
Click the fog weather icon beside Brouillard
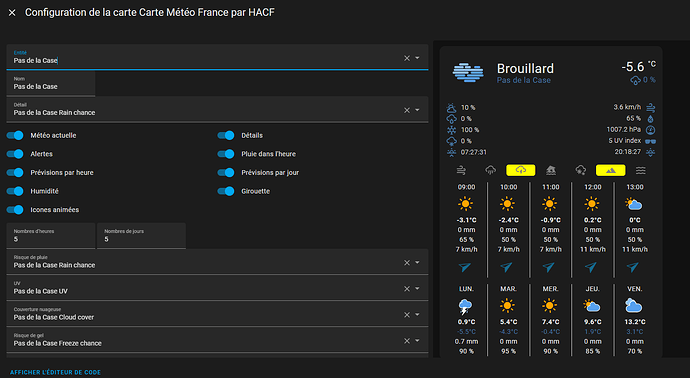(x=468, y=73)
